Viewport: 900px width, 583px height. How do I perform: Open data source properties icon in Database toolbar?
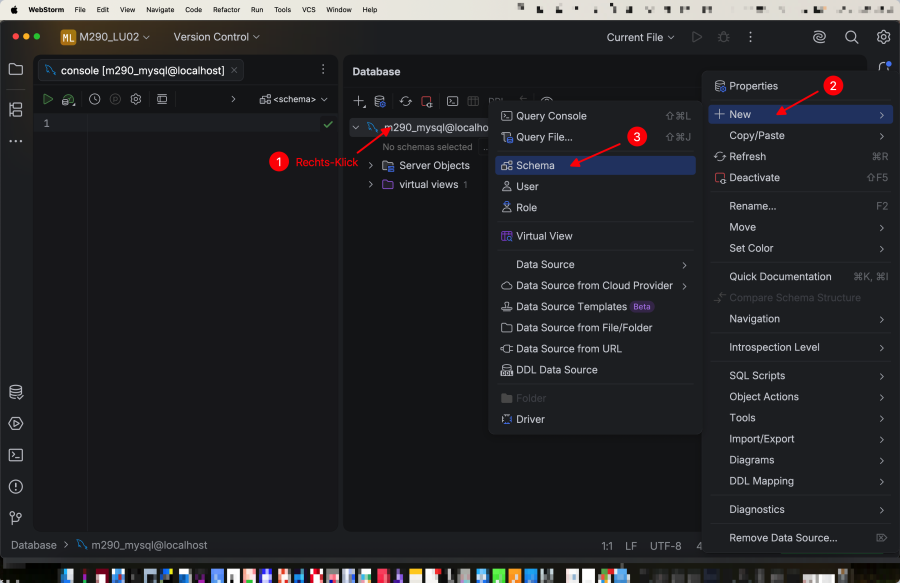pyautogui.click(x=380, y=102)
